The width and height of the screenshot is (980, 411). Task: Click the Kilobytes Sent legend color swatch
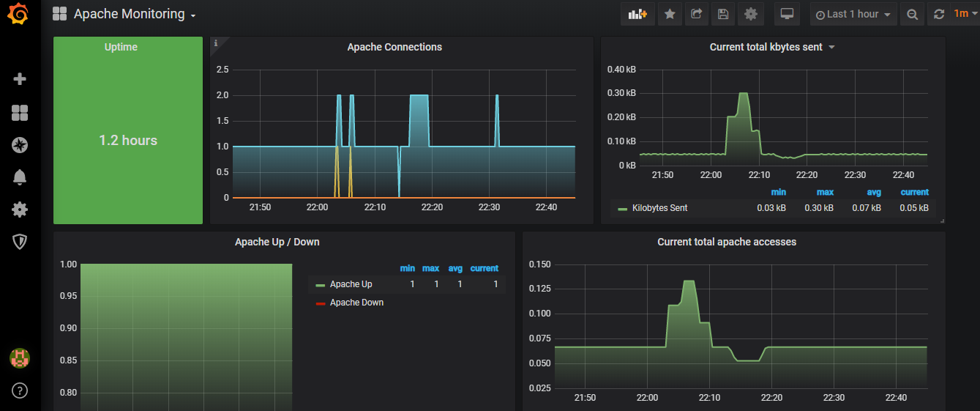[x=622, y=209]
